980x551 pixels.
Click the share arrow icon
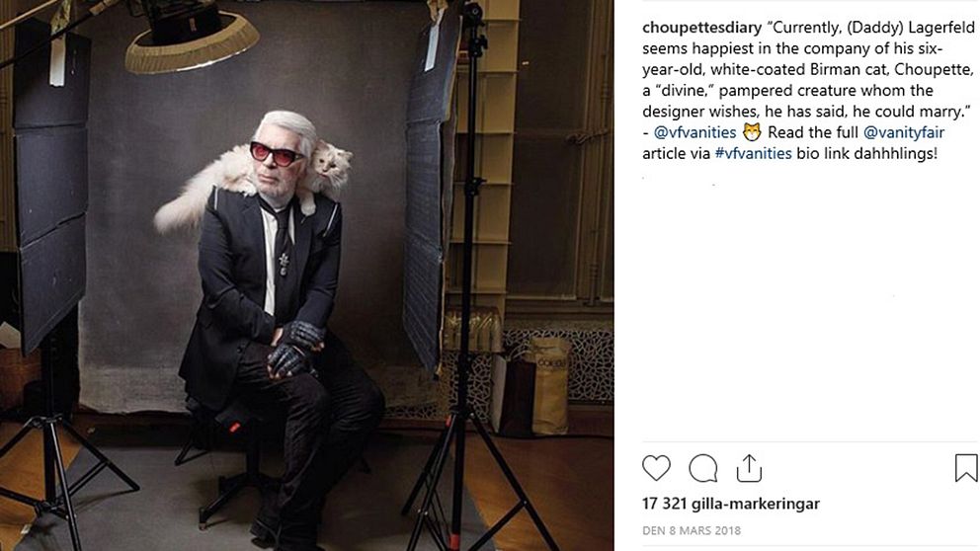coord(749,468)
